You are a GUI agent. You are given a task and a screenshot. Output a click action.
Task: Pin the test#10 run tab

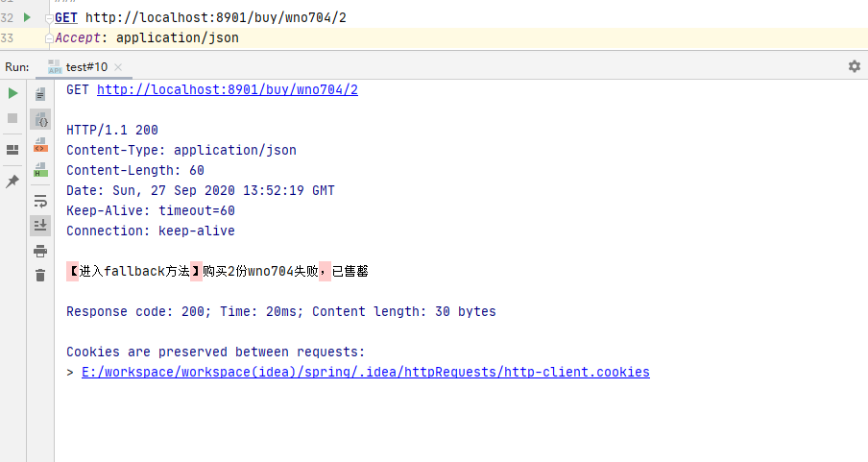click(x=12, y=181)
